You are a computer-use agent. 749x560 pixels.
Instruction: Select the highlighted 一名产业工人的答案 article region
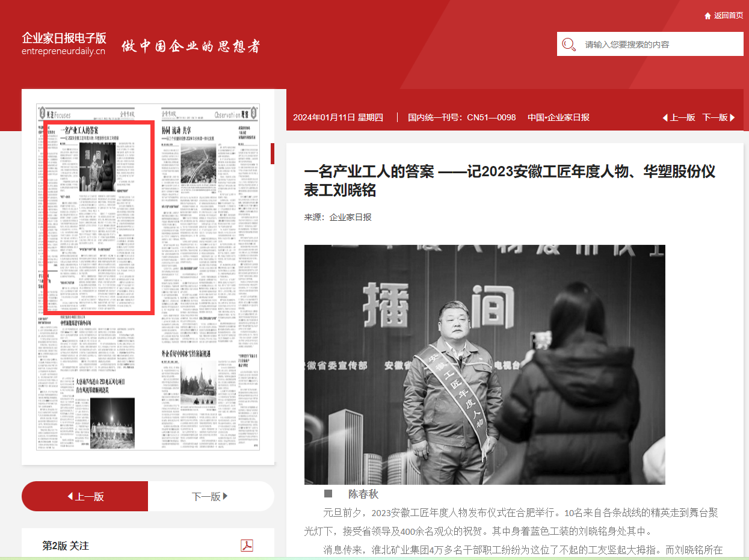tap(99, 217)
